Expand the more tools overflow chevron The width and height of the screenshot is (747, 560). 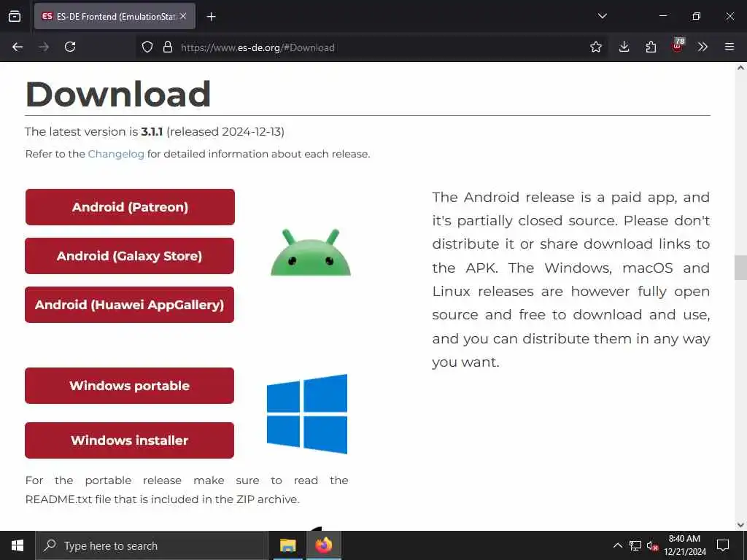[703, 47]
